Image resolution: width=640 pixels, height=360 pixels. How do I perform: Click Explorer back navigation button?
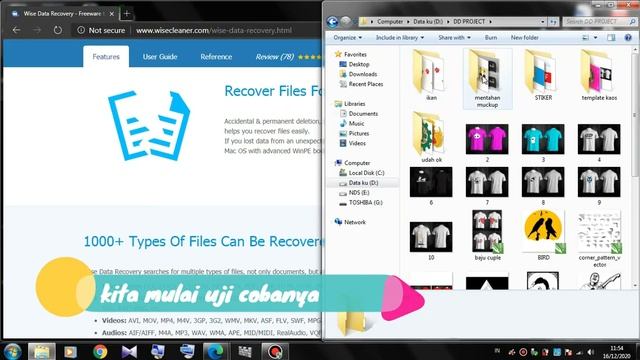tap(332, 21)
